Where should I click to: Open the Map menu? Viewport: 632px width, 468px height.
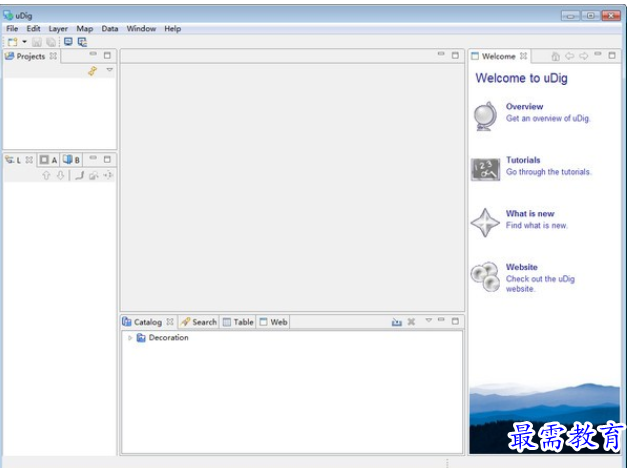pos(85,29)
